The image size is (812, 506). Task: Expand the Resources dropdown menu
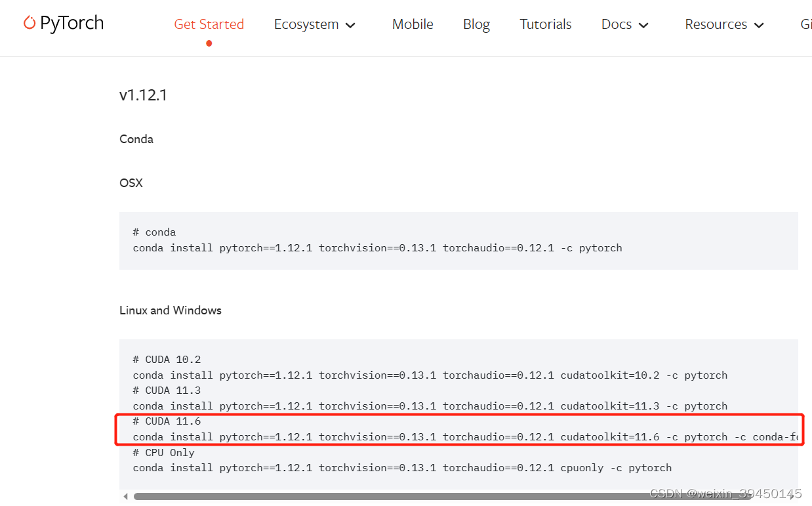[x=725, y=24]
